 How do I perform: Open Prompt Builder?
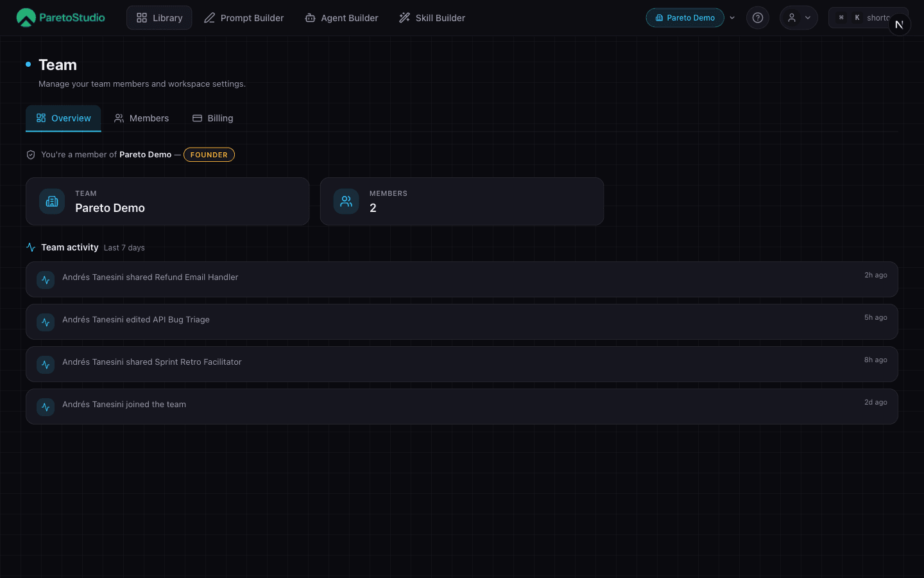[x=244, y=18]
